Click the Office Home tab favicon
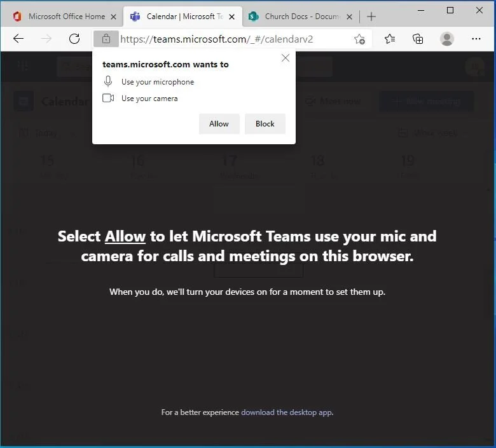The height and width of the screenshot is (448, 496). click(17, 17)
